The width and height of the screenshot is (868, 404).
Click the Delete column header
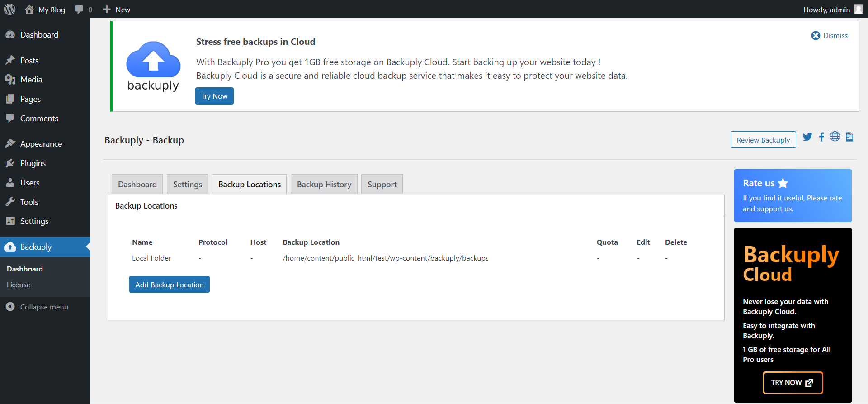click(x=676, y=242)
